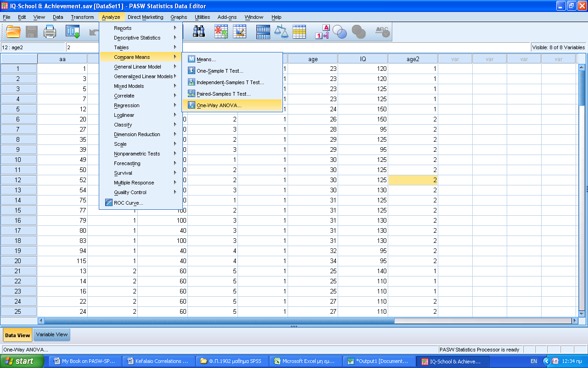The height and width of the screenshot is (368, 588).
Task: Open the Loglinear submenu
Action: click(x=141, y=115)
